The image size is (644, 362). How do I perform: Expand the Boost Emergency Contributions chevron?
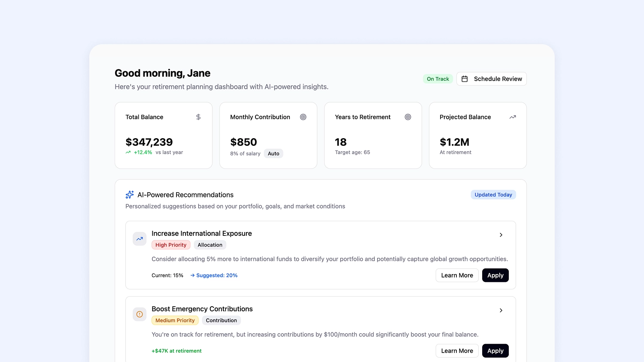[501, 311]
